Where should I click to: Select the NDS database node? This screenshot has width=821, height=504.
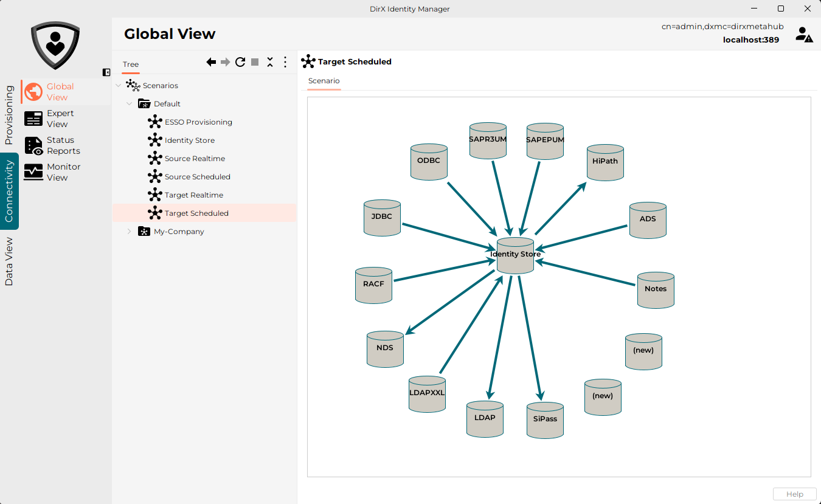point(385,349)
